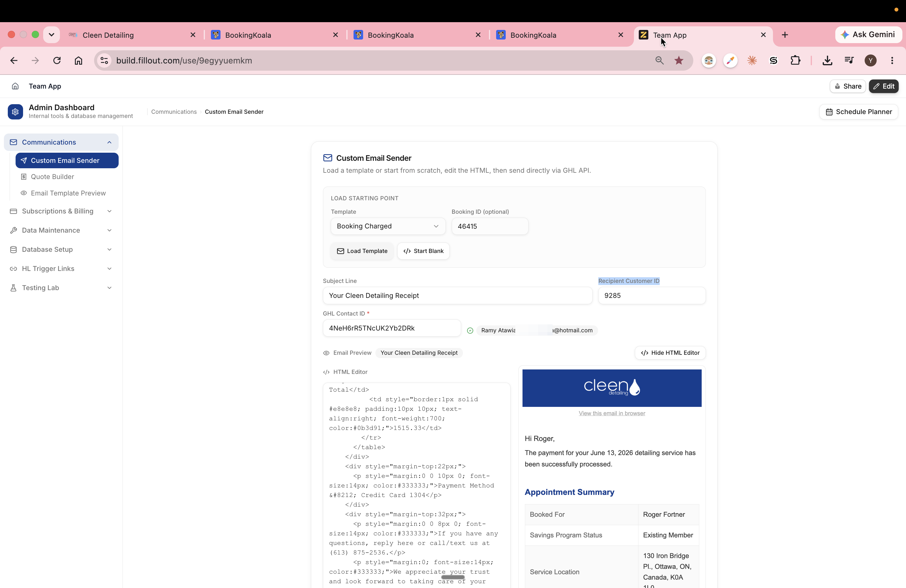Click the orange starburst extension icon

click(x=752, y=60)
